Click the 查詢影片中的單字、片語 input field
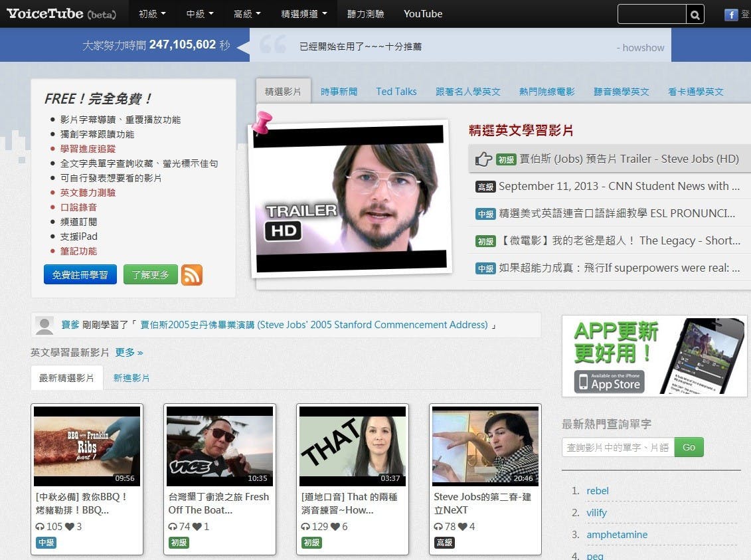 618,447
